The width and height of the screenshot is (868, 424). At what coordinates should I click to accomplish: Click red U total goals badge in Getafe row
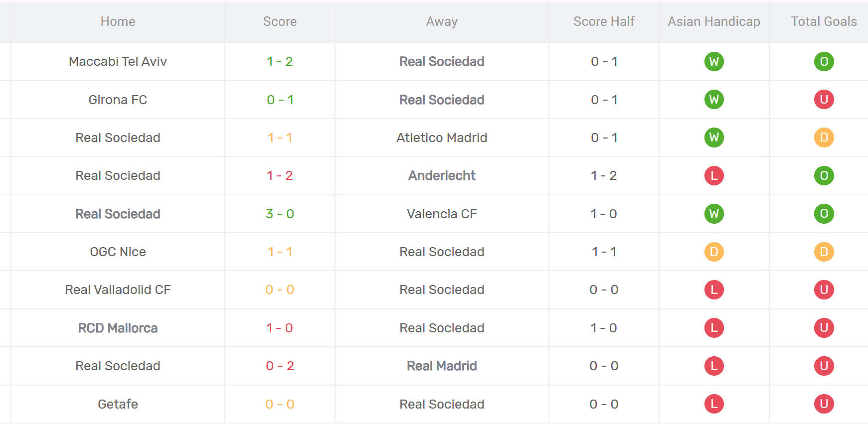coord(824,404)
